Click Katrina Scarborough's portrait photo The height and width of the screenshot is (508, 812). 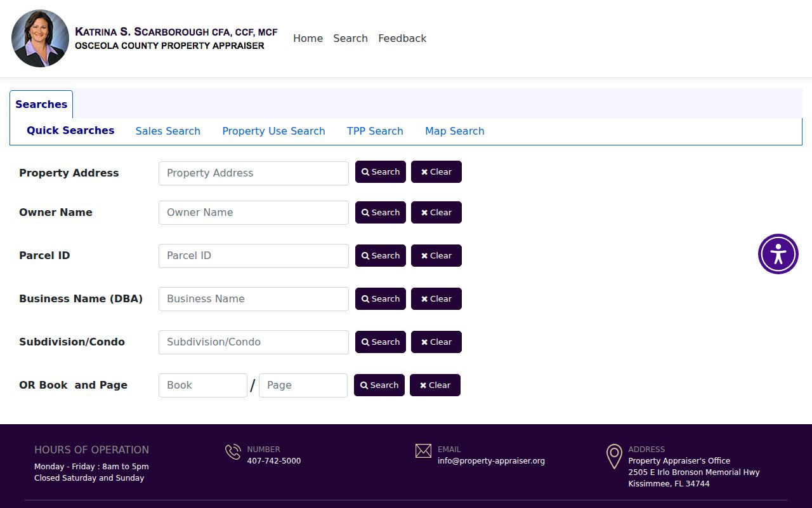click(40, 38)
